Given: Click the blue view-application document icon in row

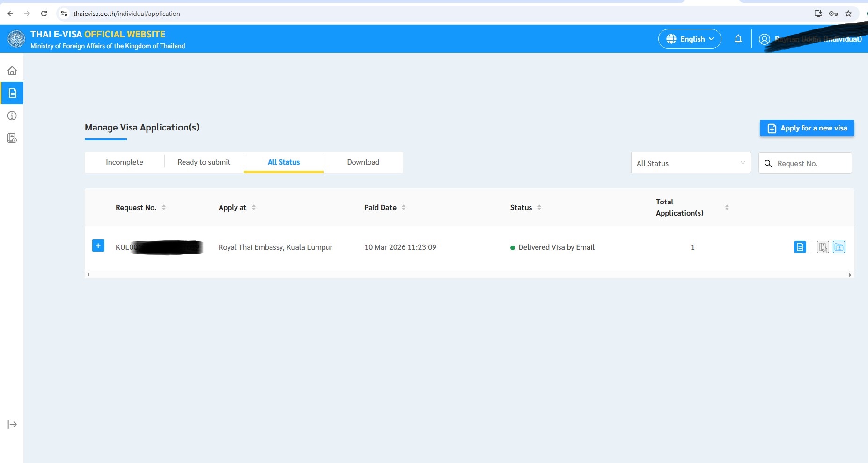Looking at the screenshot, I should [800, 247].
